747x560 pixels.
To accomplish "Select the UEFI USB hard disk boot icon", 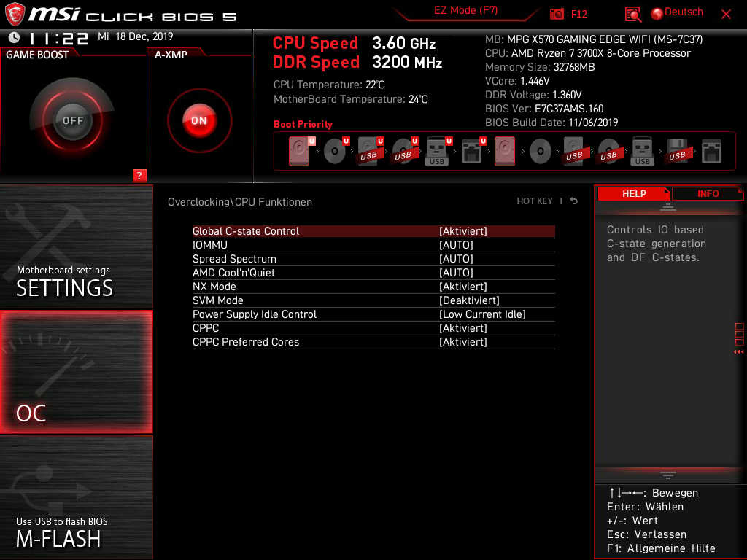I will click(x=371, y=151).
